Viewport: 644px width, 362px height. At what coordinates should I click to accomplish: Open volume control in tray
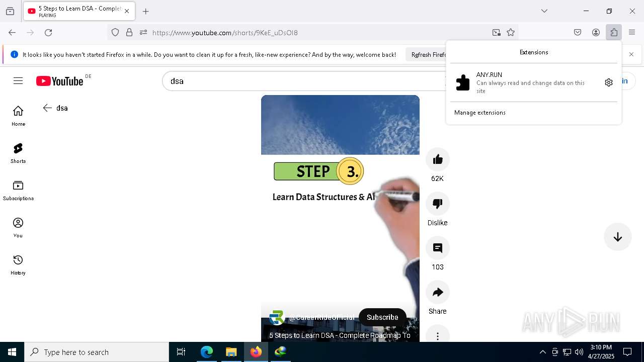coord(579,352)
